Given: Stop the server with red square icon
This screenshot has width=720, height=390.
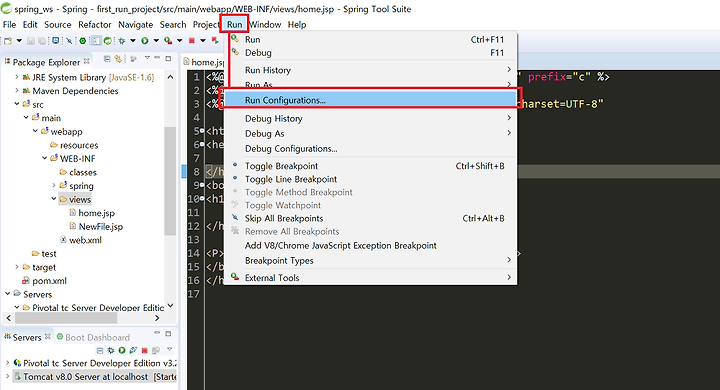Looking at the screenshot, I should (x=145, y=350).
